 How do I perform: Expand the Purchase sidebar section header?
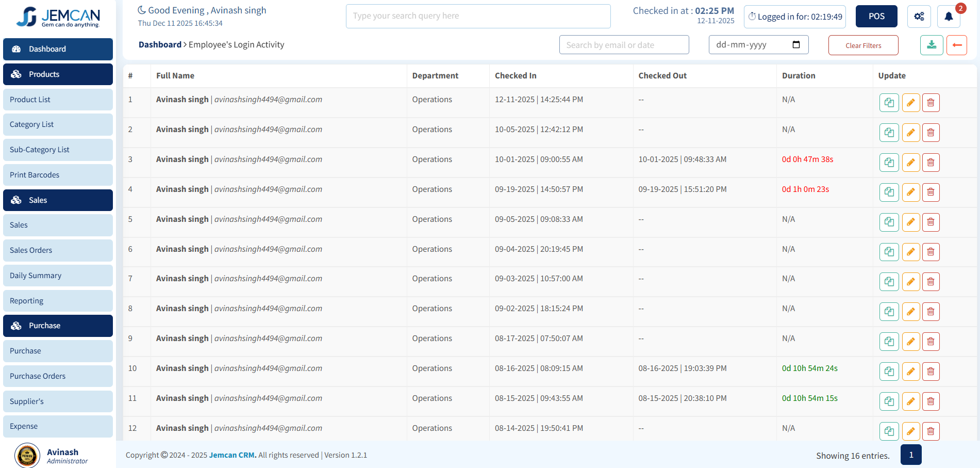[x=58, y=326]
